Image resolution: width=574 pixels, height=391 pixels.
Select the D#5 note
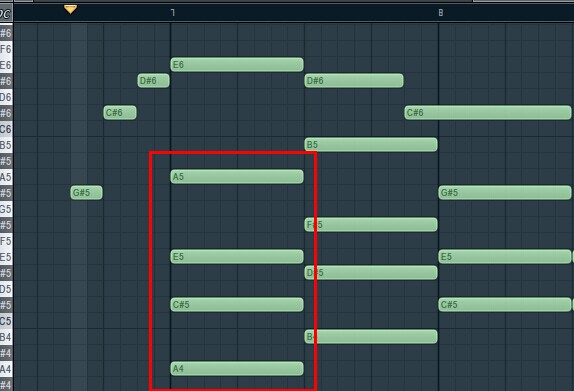[x=371, y=273]
